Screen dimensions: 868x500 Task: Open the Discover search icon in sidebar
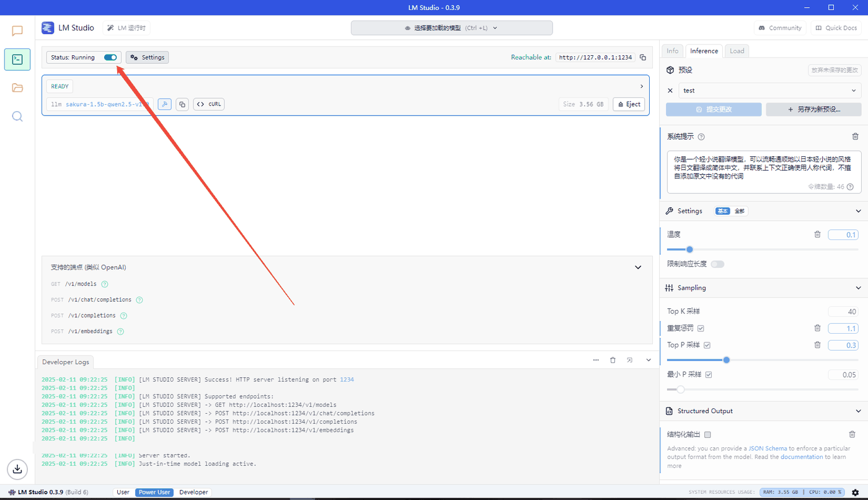tap(17, 116)
